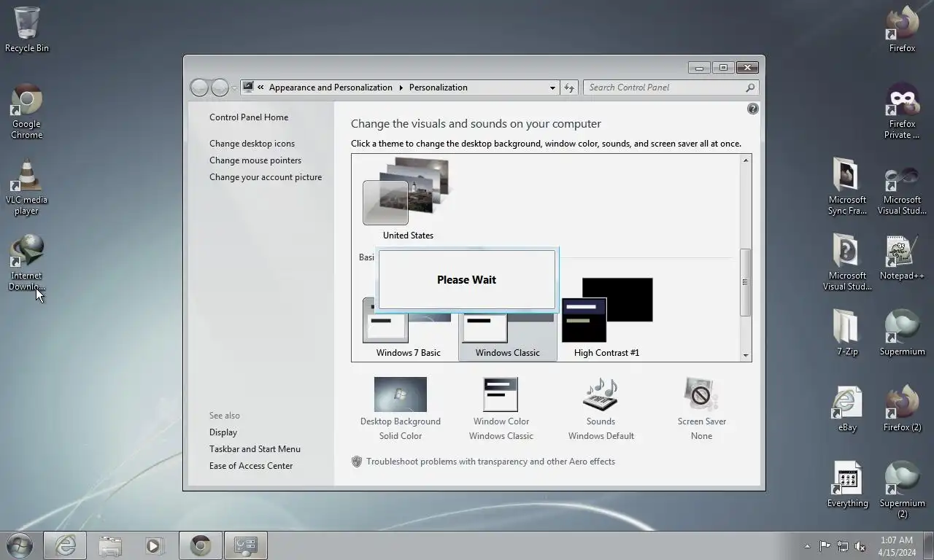
Task: Refresh the Control Panel address bar
Action: pos(569,87)
